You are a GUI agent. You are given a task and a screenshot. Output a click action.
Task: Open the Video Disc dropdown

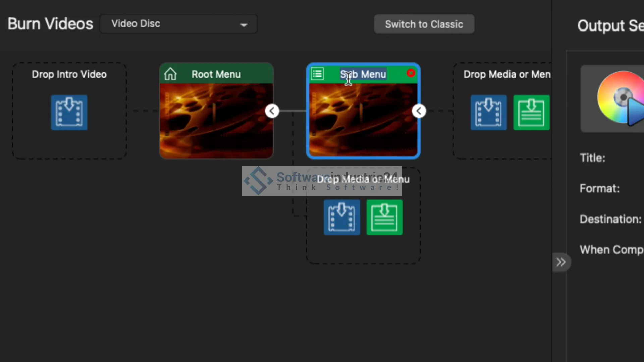178,24
